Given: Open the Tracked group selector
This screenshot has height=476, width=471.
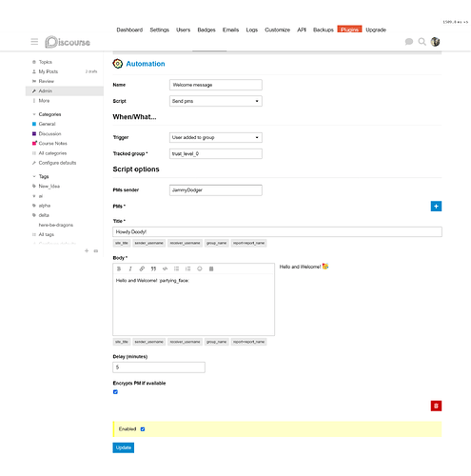Looking at the screenshot, I should [216, 154].
